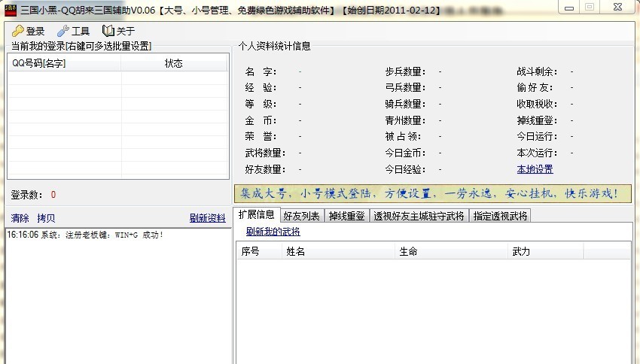This screenshot has height=364, width=640.
Task: Sort by the QQ号码[名字] column header
Action: tap(65, 63)
